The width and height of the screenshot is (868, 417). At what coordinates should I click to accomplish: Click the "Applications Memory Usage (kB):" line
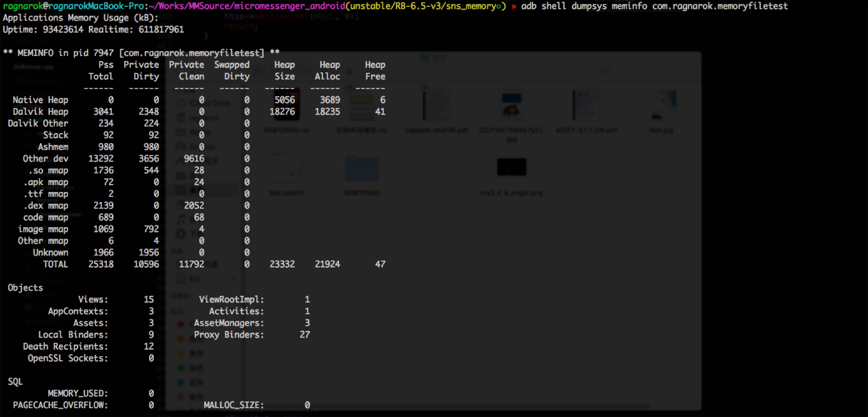[81, 18]
